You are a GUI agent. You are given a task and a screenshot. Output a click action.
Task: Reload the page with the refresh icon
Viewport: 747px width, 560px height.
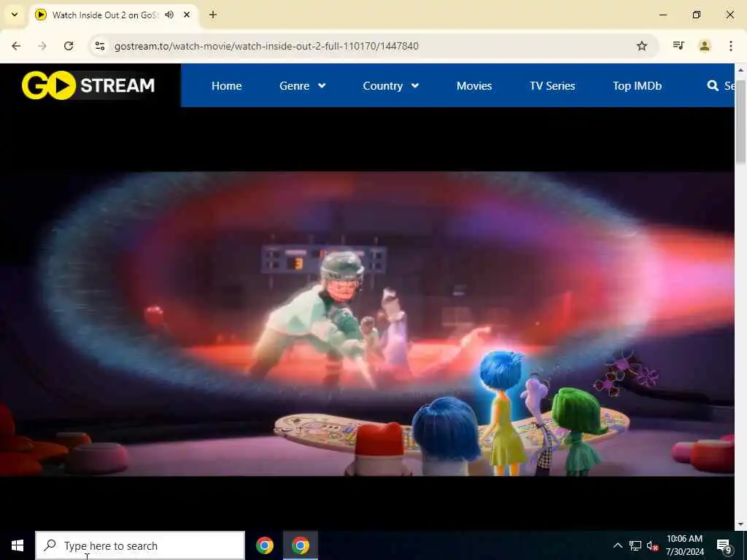pos(69,46)
